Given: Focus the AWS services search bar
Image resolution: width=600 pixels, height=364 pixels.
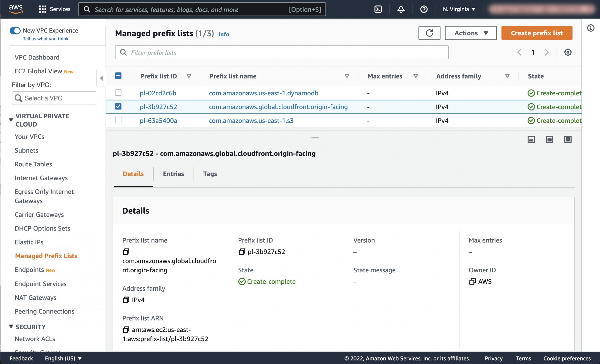Looking at the screenshot, I should pyautogui.click(x=202, y=9).
